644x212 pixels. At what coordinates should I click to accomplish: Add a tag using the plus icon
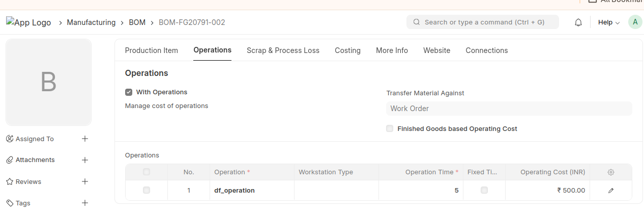(x=85, y=203)
